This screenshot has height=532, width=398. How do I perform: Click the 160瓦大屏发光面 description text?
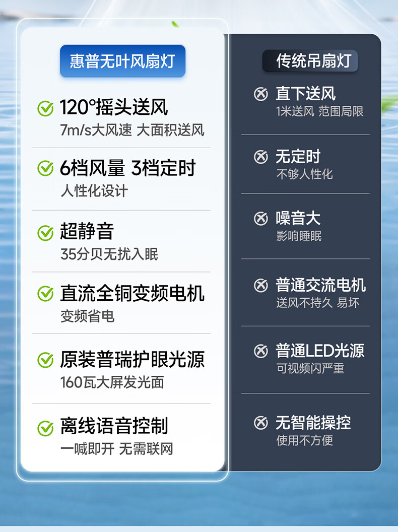pos(112,382)
